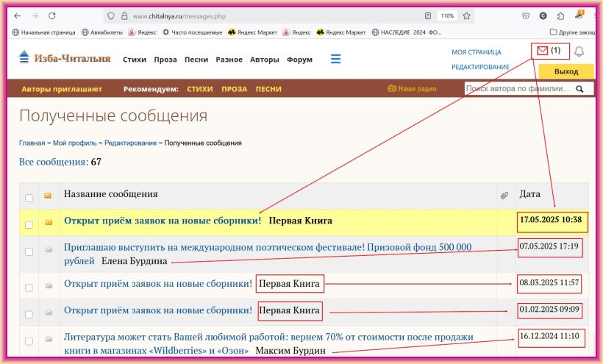Open highlighted unread message Открыт приём заявок

click(163, 221)
